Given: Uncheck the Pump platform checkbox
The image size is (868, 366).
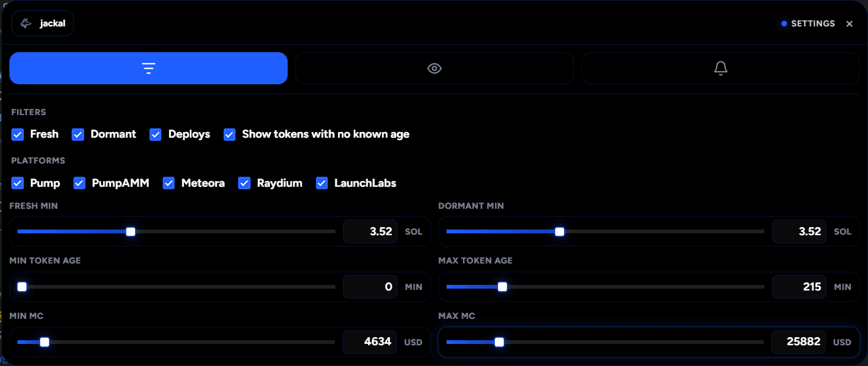Looking at the screenshot, I should [x=18, y=183].
